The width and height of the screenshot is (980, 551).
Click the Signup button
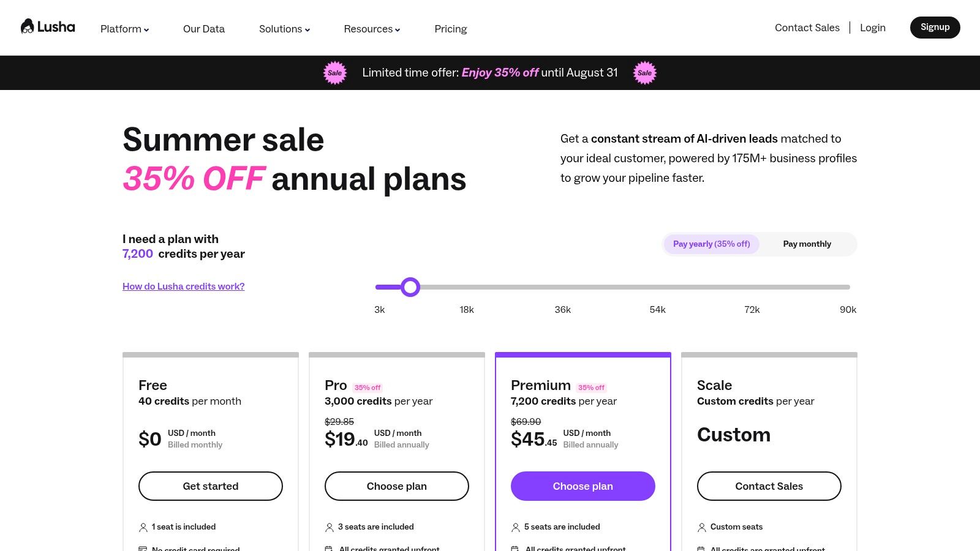[x=935, y=28]
